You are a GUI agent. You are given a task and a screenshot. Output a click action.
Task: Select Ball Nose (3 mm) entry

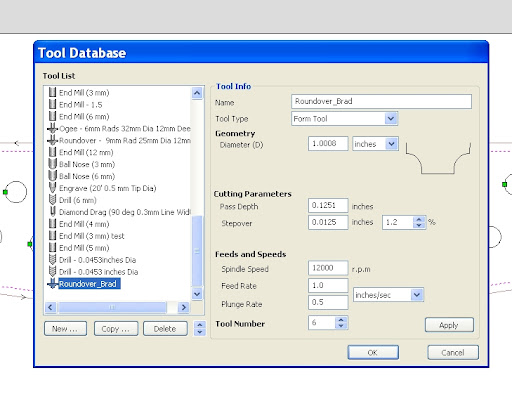coord(87,164)
